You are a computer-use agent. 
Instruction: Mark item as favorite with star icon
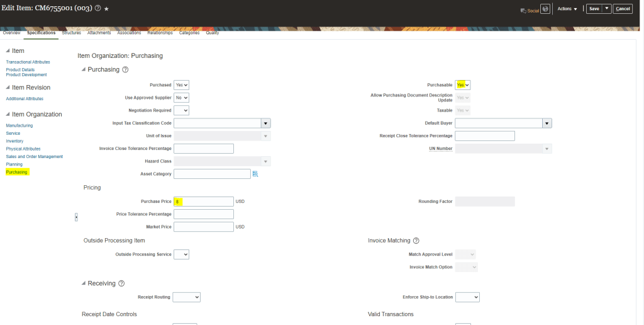click(x=106, y=9)
